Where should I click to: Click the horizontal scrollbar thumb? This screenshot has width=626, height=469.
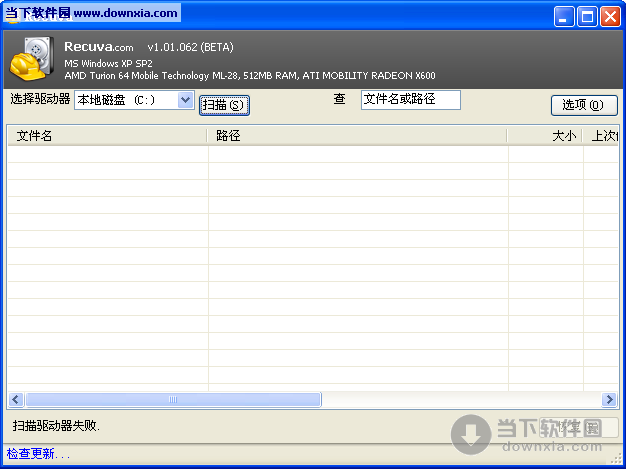point(173,400)
